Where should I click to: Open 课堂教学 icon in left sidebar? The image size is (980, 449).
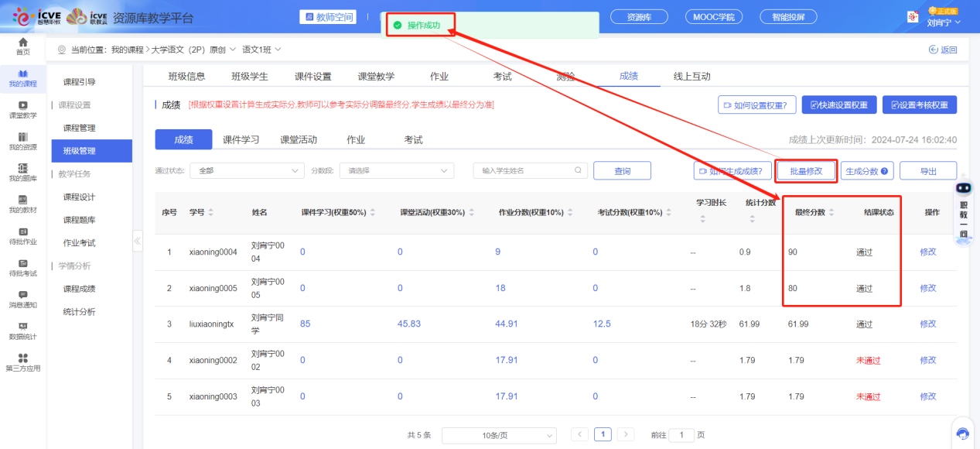click(x=23, y=109)
